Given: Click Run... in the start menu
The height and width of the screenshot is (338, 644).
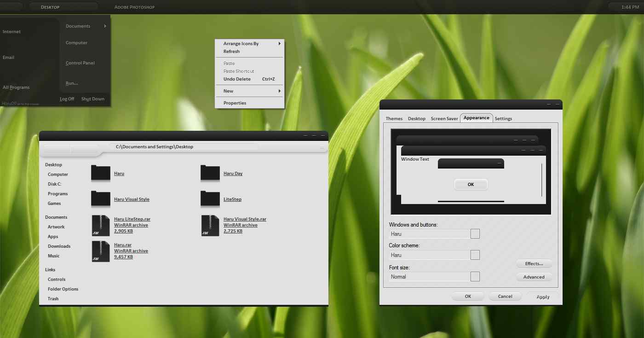Looking at the screenshot, I should (x=72, y=83).
